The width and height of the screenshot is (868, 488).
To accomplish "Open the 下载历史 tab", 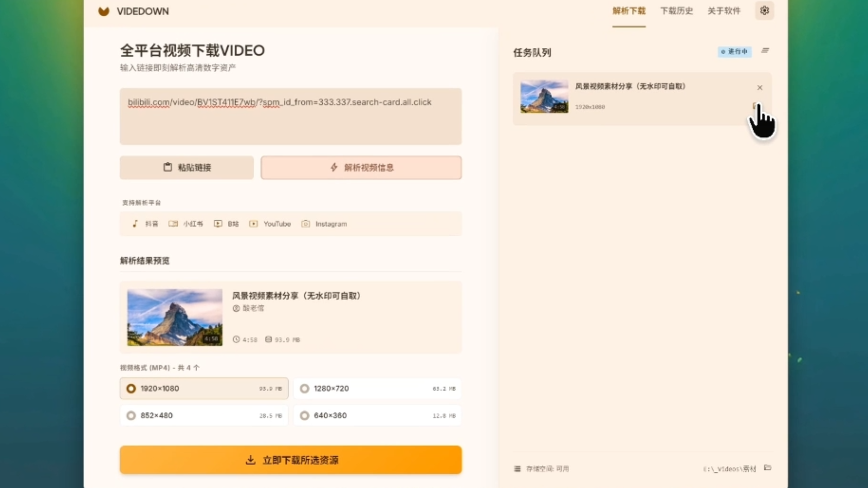I will click(x=676, y=11).
